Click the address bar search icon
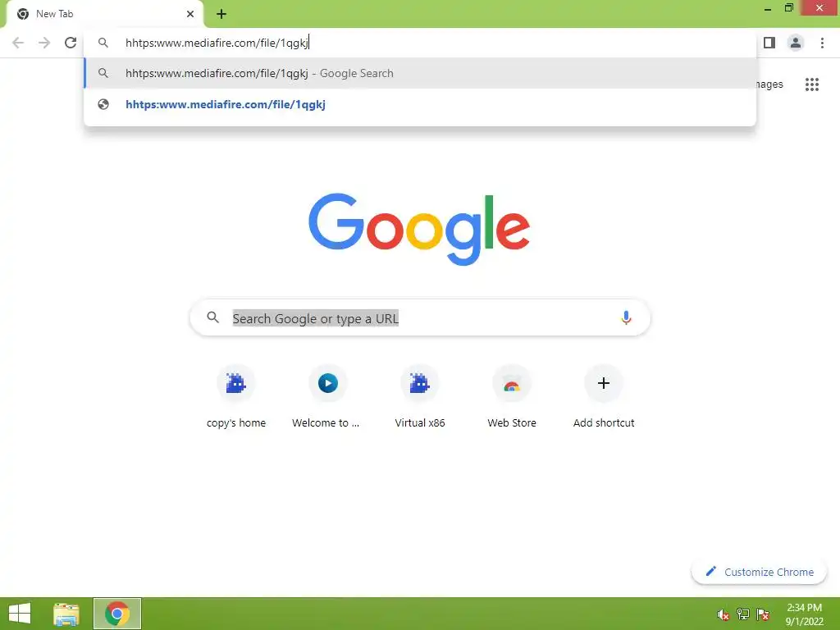The height and width of the screenshot is (630, 840). point(103,43)
